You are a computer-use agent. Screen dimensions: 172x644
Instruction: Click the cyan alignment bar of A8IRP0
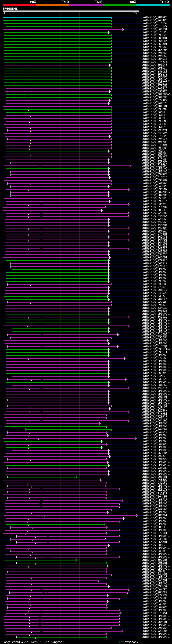coord(57,18)
